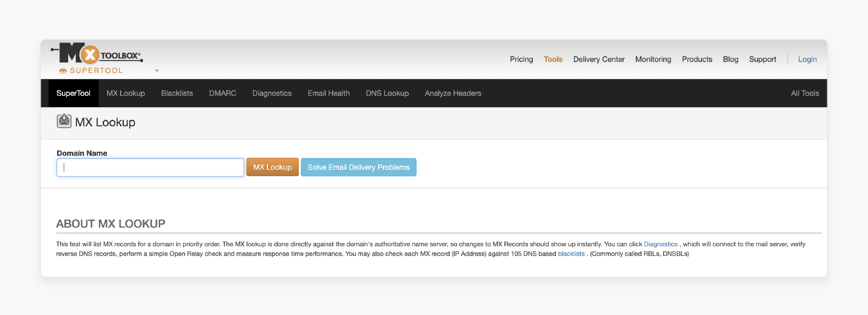Image resolution: width=868 pixels, height=315 pixels.
Task: Click the MxToolbox logo
Action: [x=97, y=54]
